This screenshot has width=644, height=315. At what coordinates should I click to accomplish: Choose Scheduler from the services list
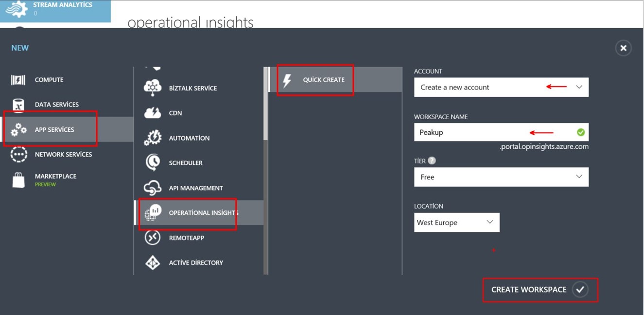199,163
